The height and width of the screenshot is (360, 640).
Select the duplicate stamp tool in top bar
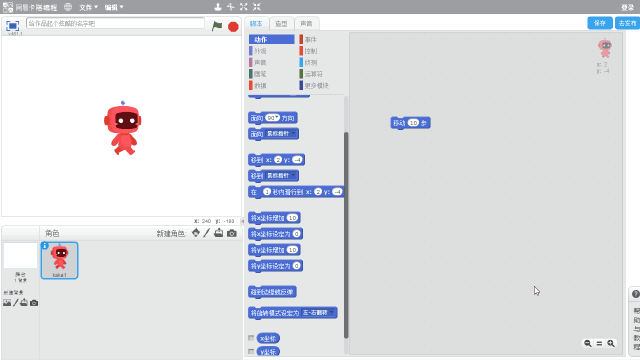[x=218, y=7]
